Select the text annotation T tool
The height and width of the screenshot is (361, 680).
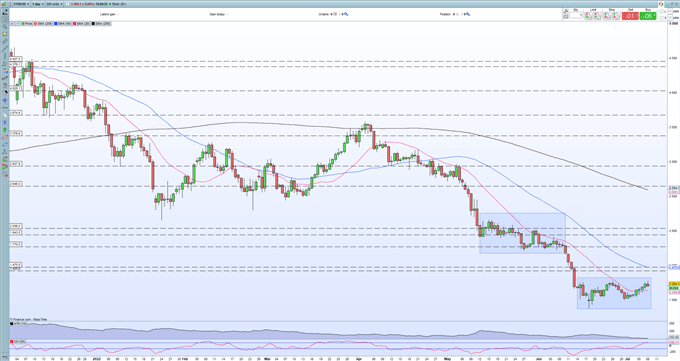click(x=5, y=122)
